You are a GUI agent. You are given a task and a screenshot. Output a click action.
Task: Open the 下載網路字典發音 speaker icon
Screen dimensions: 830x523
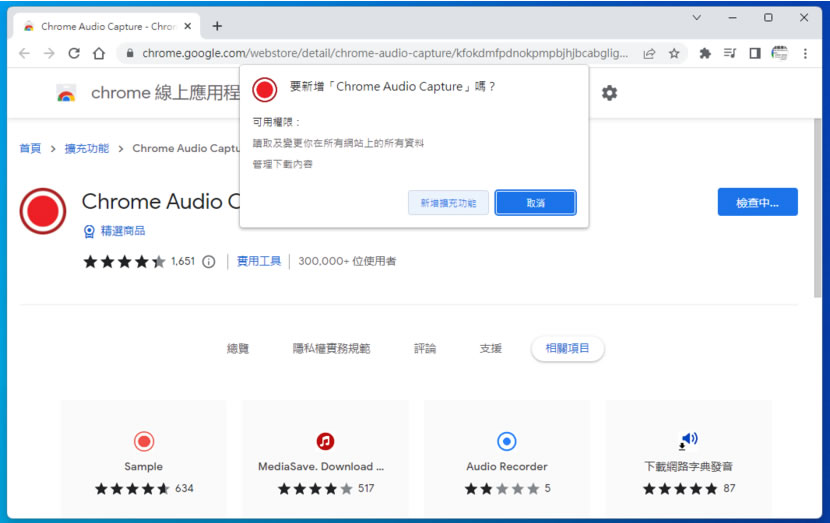point(688,440)
